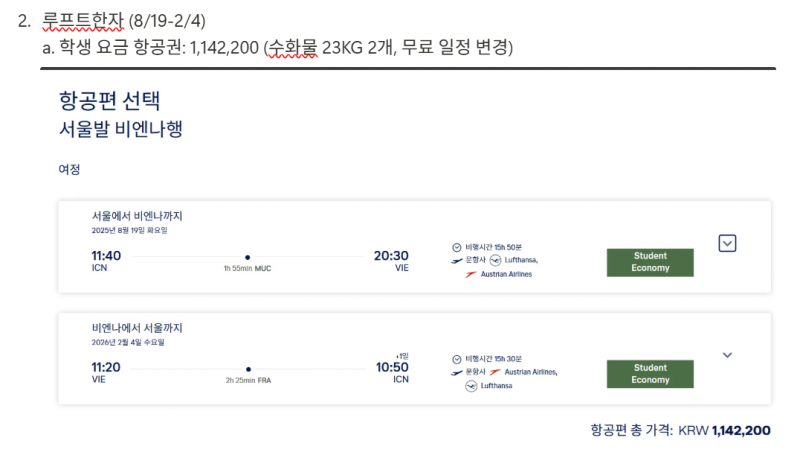Click the Lufthansa crane logo on the outbound flight
Screen dimensions: 800x455
coord(495,261)
